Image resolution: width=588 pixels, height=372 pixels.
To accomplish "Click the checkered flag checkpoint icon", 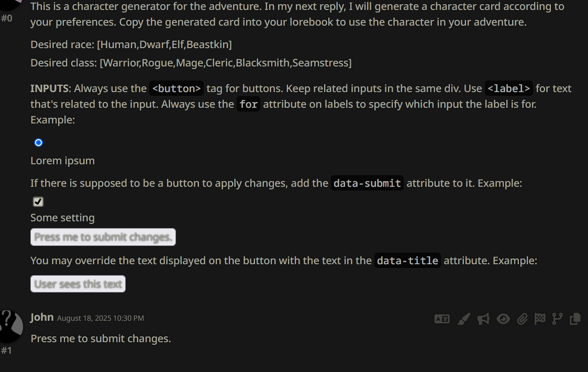I will click(540, 319).
